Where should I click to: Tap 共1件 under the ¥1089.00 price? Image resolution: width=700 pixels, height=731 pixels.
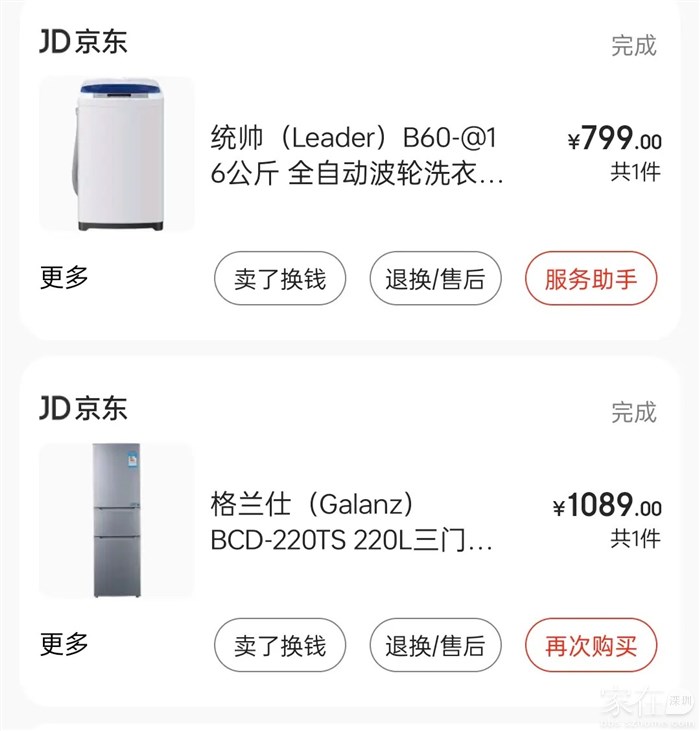[636, 539]
